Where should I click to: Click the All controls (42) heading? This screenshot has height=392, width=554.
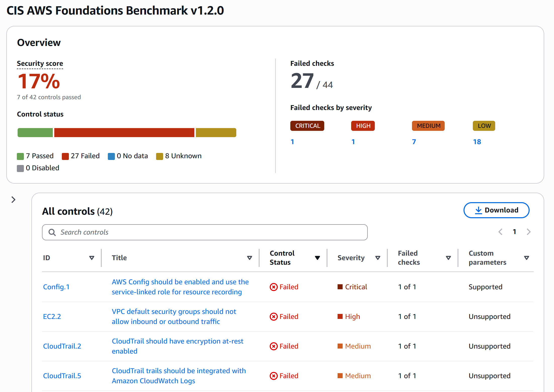[77, 211]
